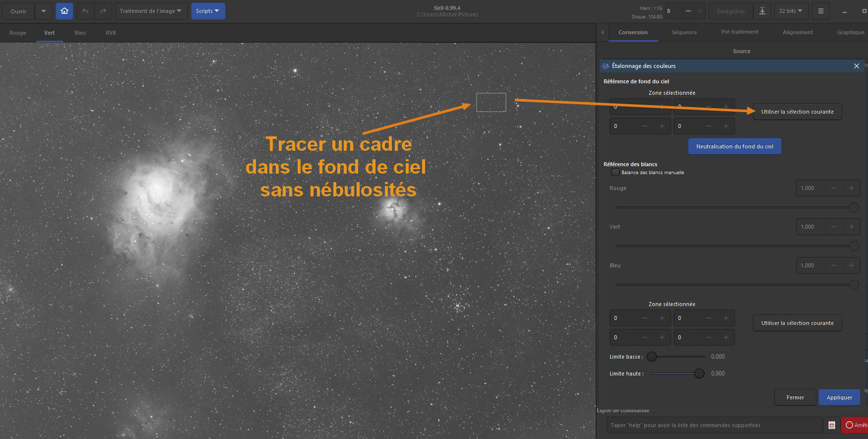Decrease the thread count of 8
Image resolution: width=868 pixels, height=439 pixels.
tap(688, 11)
